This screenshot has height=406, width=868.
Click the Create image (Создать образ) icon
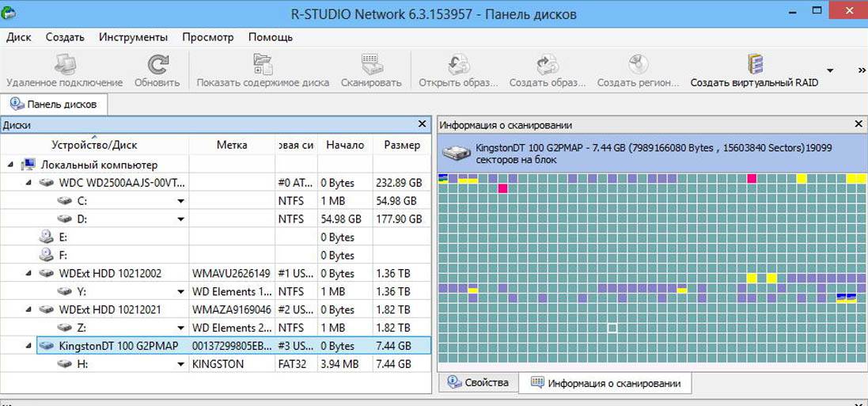(x=548, y=65)
